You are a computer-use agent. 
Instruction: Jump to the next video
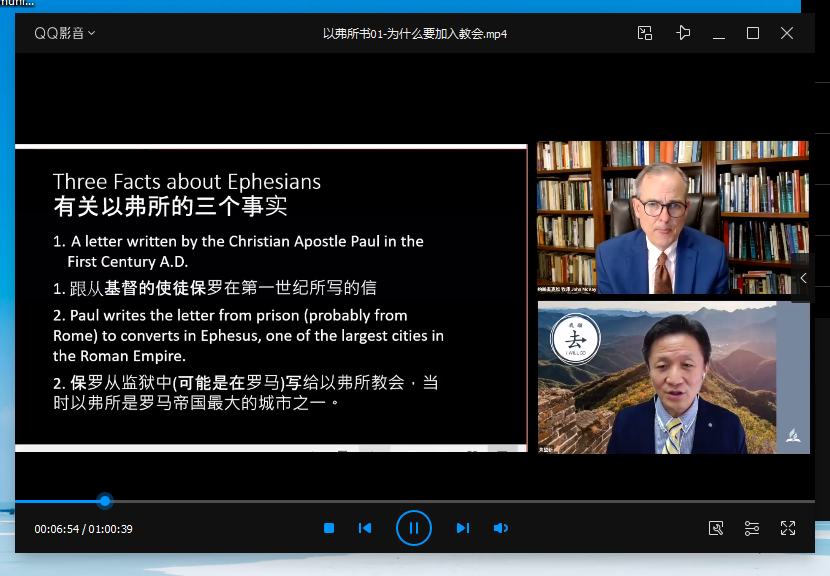(463, 528)
